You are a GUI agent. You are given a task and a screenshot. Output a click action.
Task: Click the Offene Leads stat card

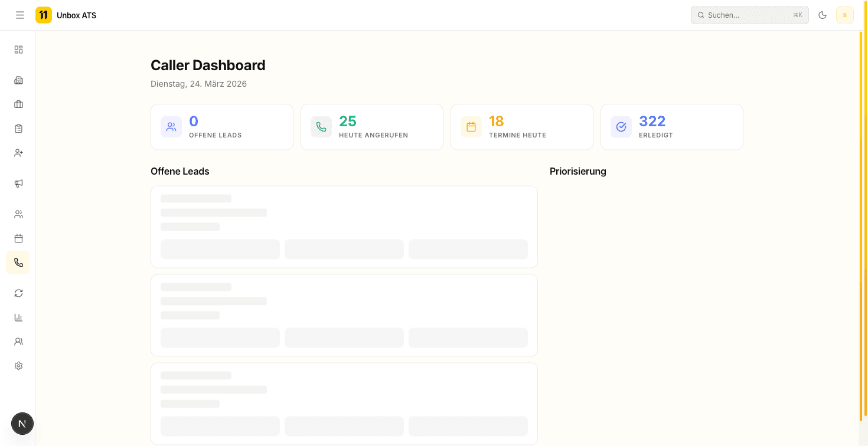221,127
